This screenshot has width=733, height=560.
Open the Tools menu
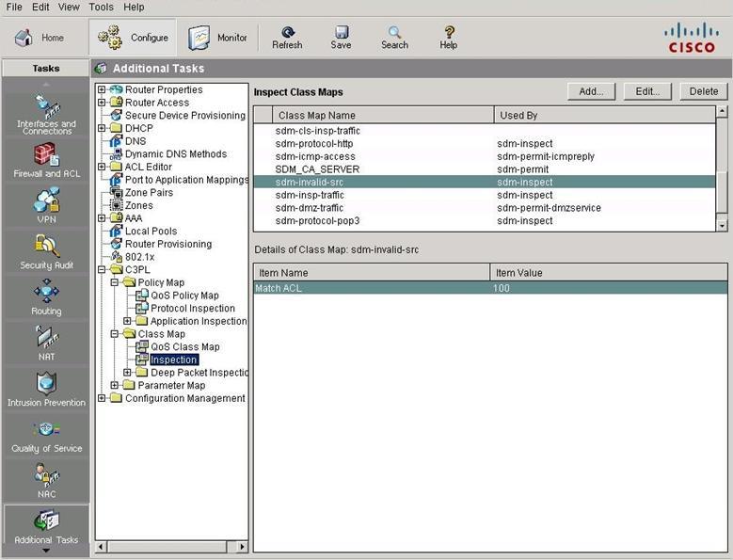point(102,7)
